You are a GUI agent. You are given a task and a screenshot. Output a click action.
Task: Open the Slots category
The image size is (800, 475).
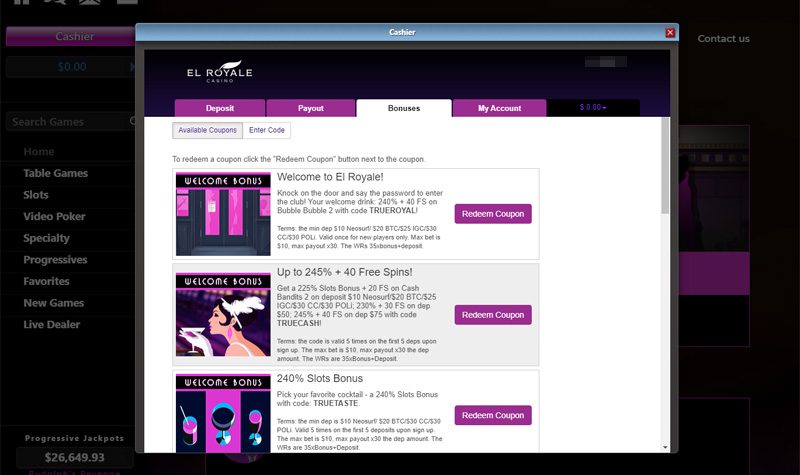(36, 195)
